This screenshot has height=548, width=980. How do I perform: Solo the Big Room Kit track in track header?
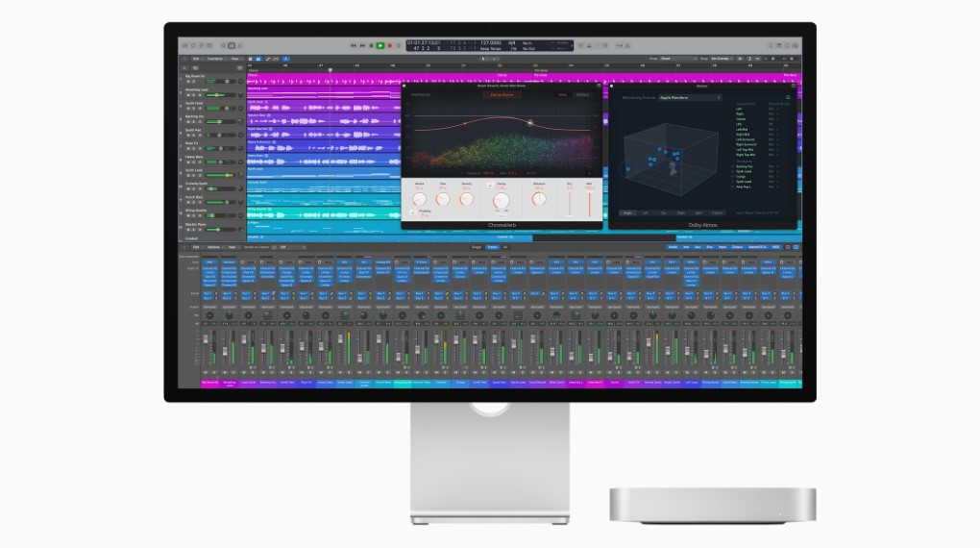coord(194,82)
